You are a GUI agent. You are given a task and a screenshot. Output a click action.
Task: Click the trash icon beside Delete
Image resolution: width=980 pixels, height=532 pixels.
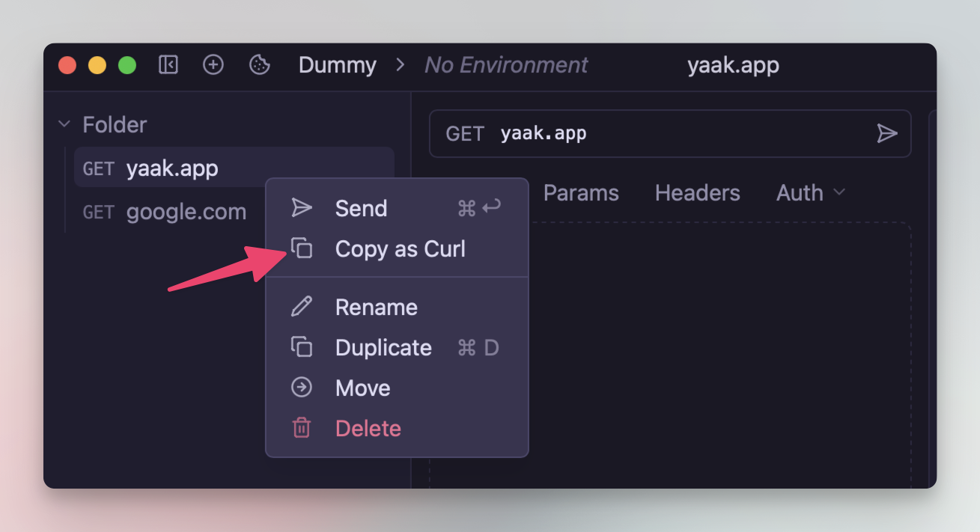tap(301, 428)
